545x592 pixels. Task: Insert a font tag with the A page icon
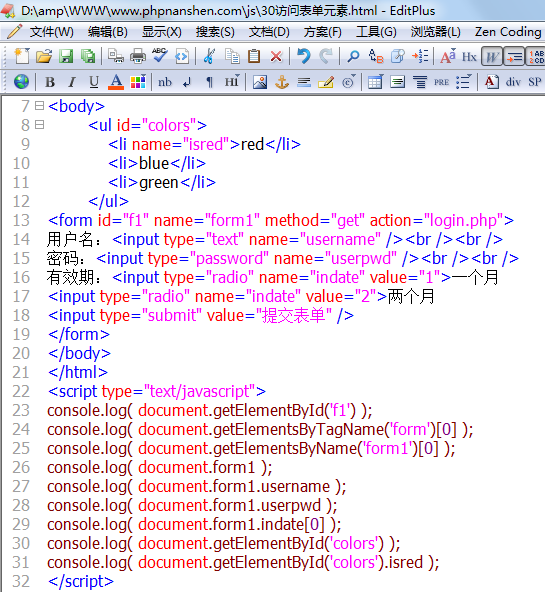coord(491,82)
